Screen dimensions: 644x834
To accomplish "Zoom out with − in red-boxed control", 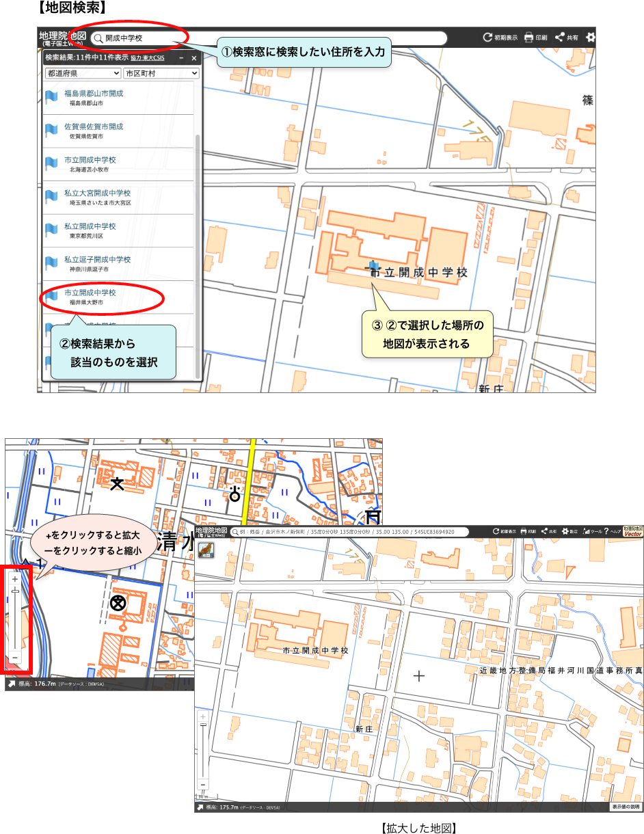I will point(15,658).
